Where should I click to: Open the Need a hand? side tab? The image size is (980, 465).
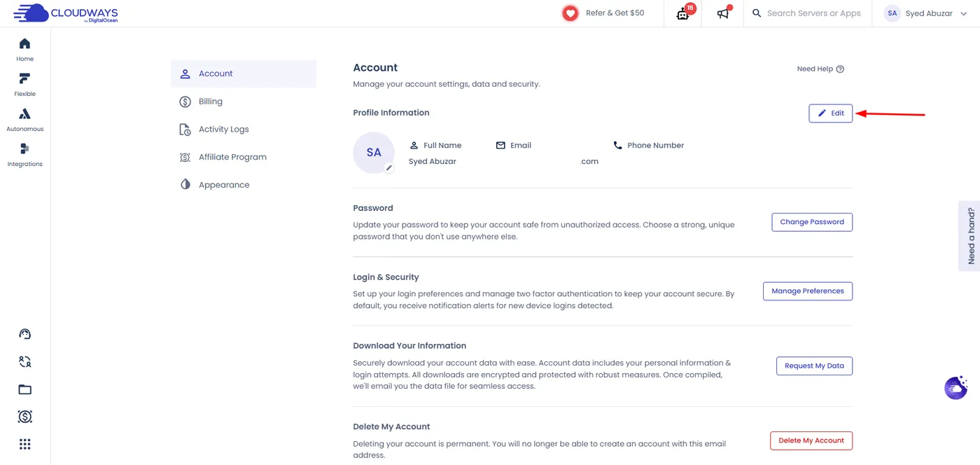click(969, 236)
